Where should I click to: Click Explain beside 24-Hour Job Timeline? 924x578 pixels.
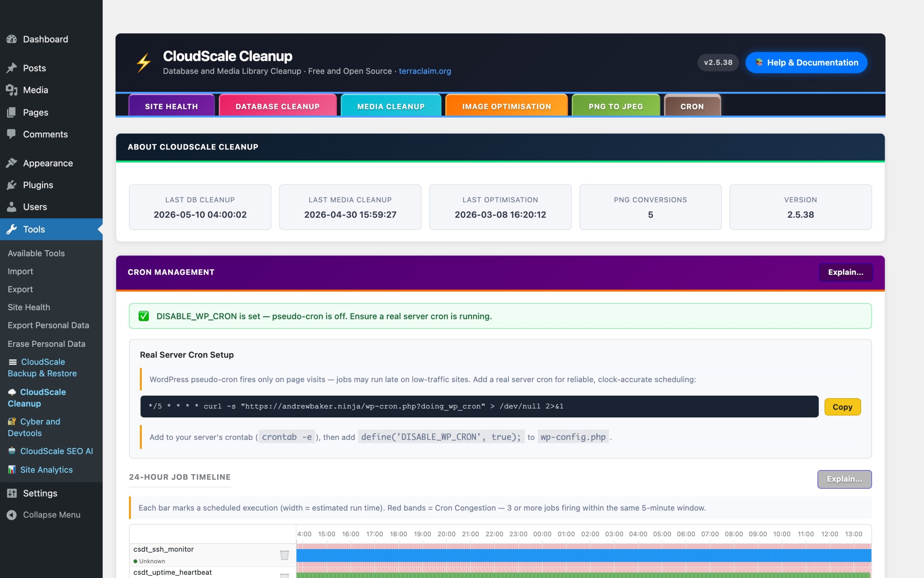click(x=844, y=479)
